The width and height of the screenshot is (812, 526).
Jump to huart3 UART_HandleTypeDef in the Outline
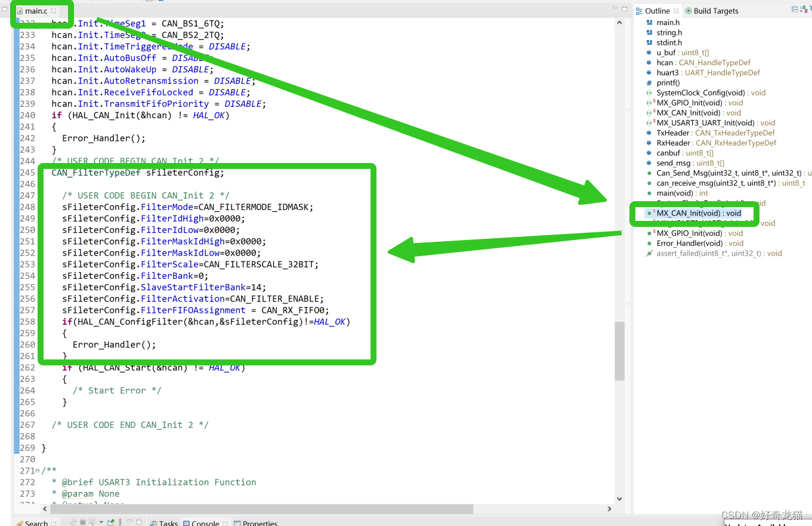[x=703, y=73]
